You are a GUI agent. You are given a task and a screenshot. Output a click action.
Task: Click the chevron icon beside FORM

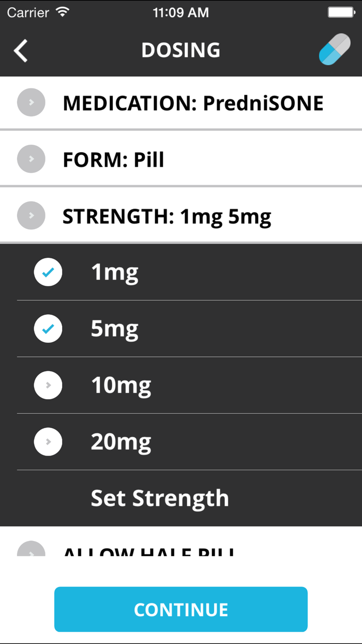pos(31,159)
